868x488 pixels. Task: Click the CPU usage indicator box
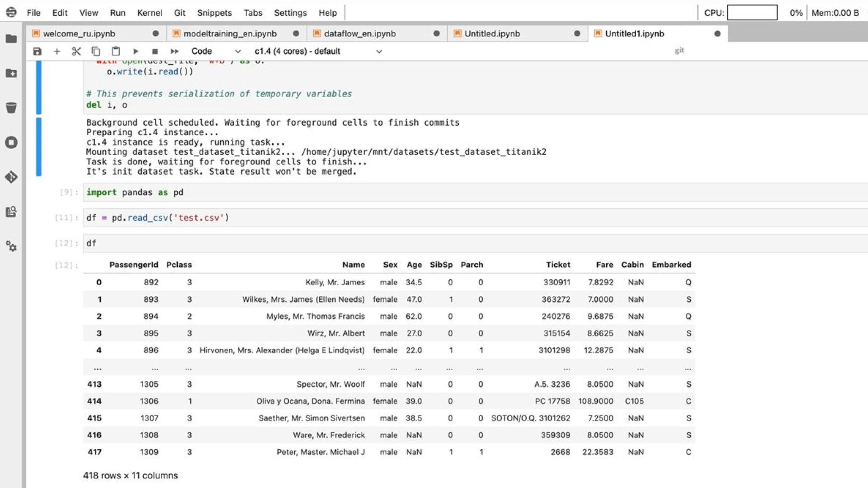(752, 13)
